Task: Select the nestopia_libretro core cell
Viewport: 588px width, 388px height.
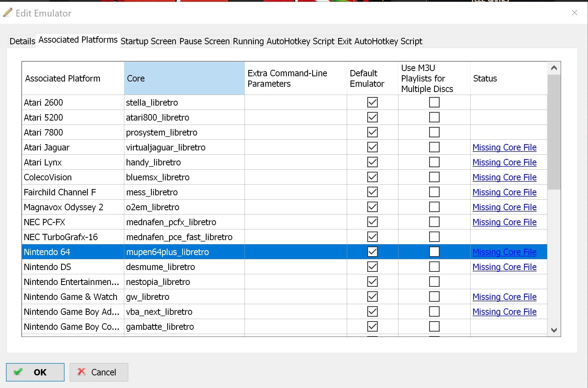Action: (x=184, y=282)
